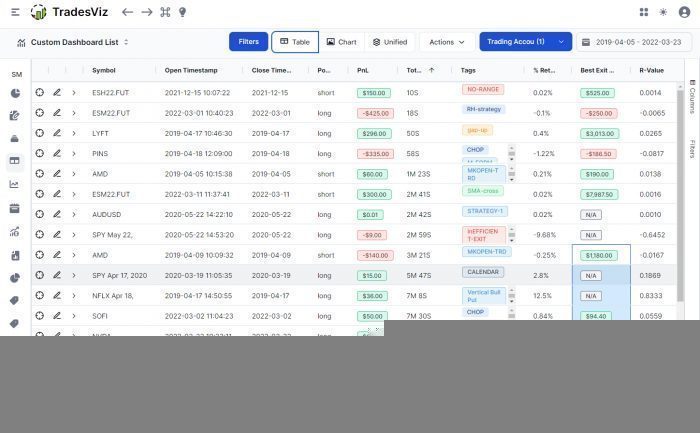
Task: Select the RH-strategy tag
Action: click(x=483, y=109)
